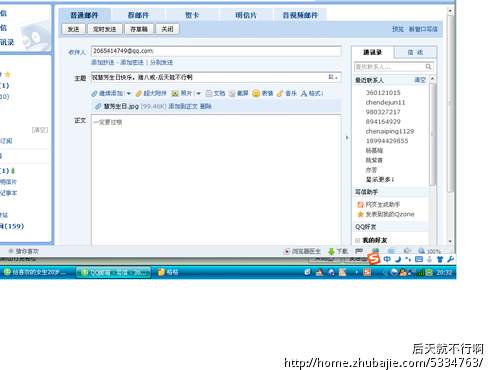The image size is (493, 370).
Task: Switch to 普通邮件 tab
Action: [x=84, y=15]
